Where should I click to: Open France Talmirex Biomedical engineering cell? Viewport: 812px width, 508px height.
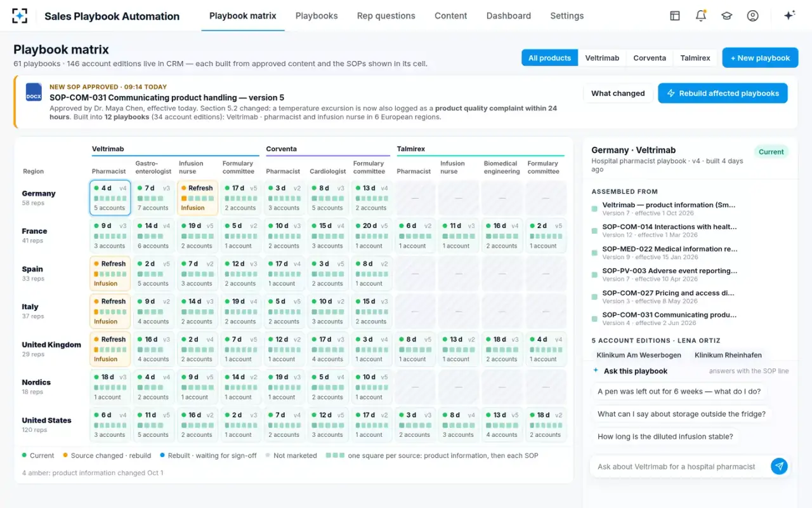click(x=502, y=236)
